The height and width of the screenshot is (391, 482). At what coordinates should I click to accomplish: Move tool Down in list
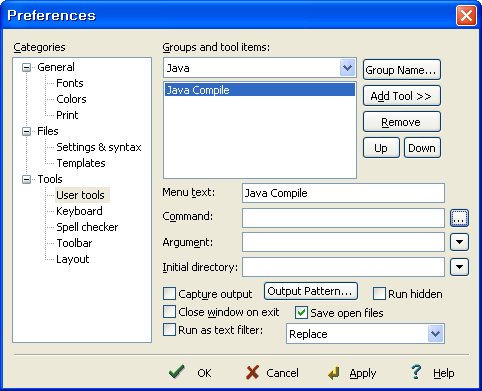422,148
